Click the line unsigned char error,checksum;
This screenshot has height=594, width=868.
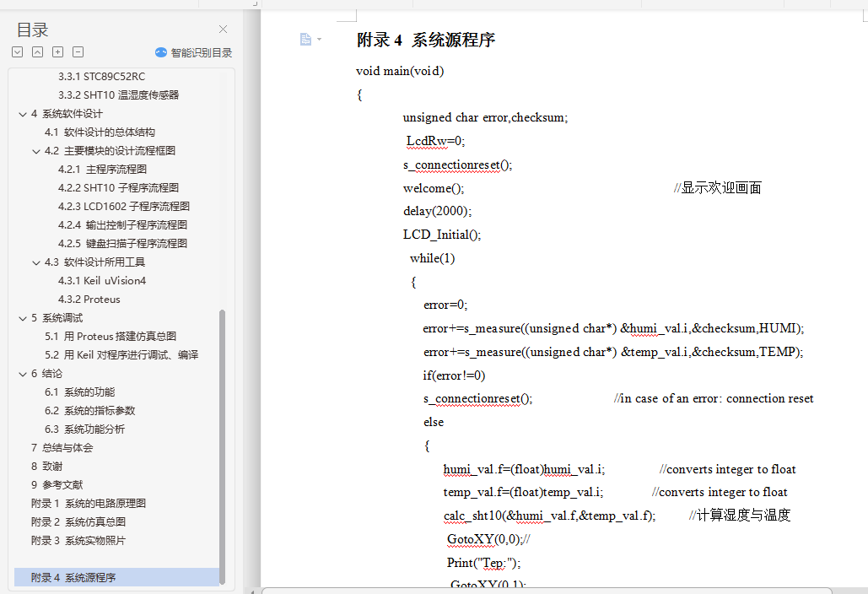tap(485, 117)
